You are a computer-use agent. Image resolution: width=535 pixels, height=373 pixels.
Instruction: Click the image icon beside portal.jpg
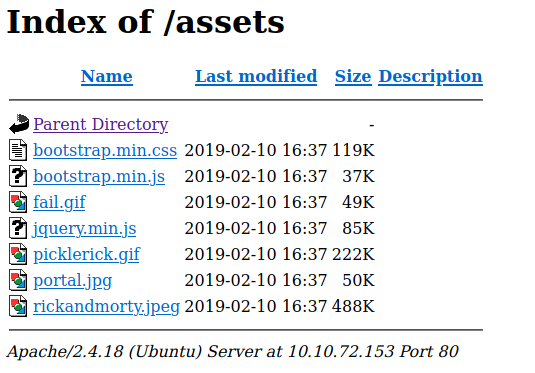click(x=18, y=280)
